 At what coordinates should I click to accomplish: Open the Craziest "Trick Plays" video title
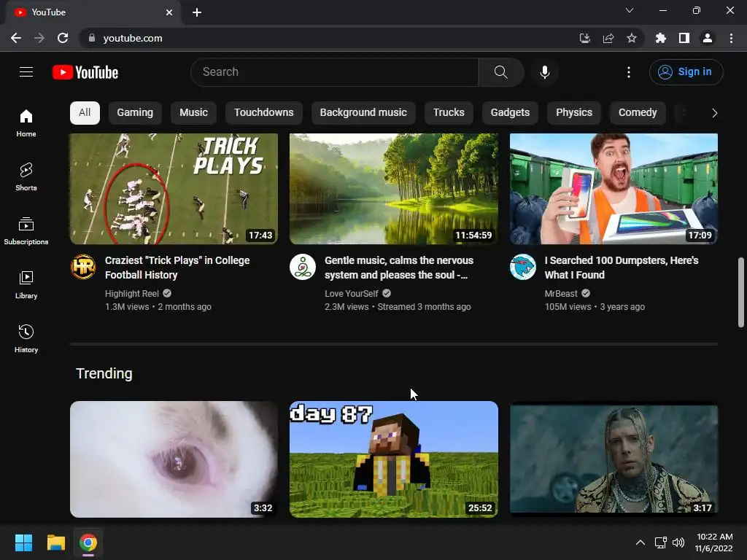(177, 268)
